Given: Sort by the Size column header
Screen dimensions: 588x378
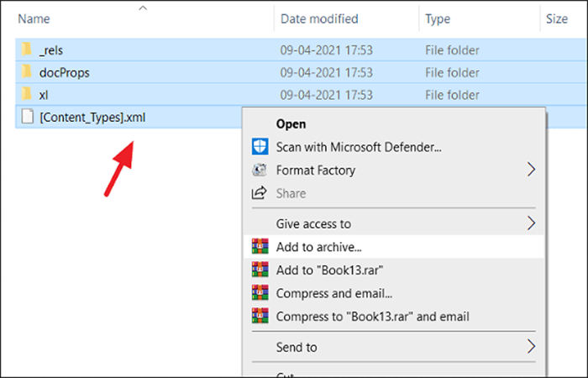Looking at the screenshot, I should pyautogui.click(x=556, y=18).
